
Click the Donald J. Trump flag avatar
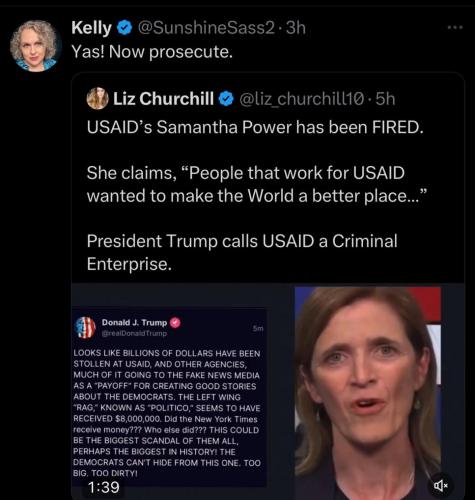85,327
